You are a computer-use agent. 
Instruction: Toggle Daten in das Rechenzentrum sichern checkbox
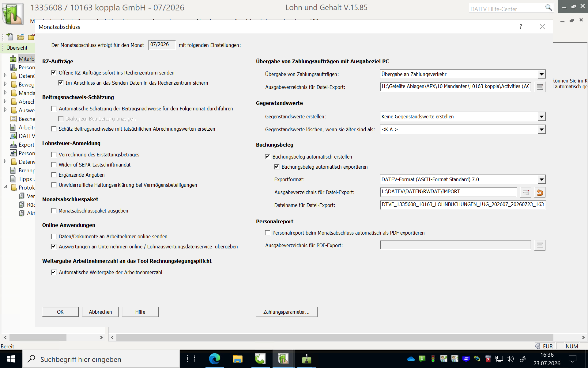(61, 83)
